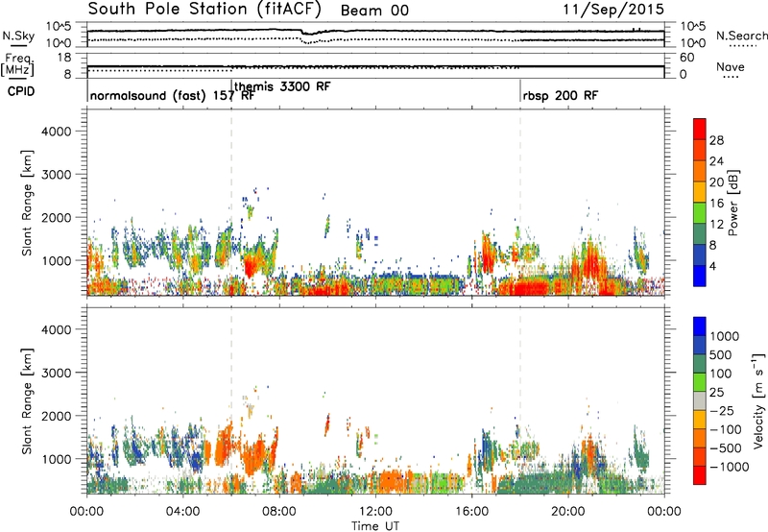Click the '10^5' left noise axis label
Image resolution: width=768 pixels, height=532 pixels.
(59, 27)
